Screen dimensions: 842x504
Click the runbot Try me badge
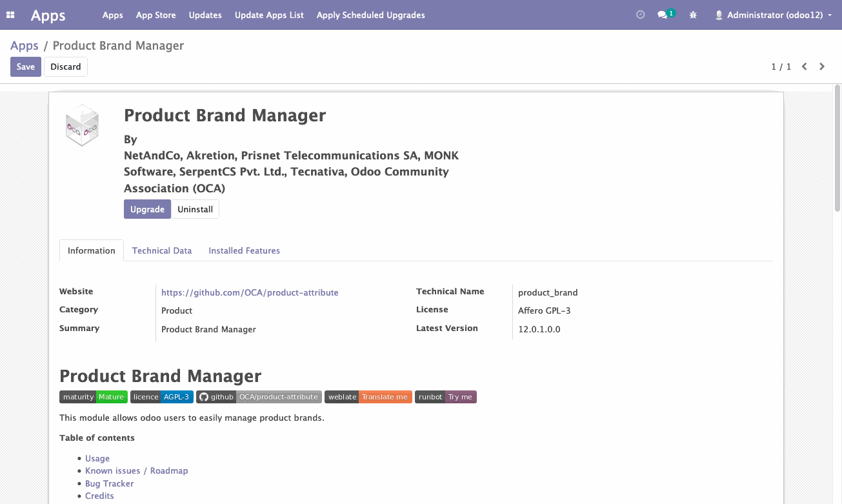(x=446, y=397)
